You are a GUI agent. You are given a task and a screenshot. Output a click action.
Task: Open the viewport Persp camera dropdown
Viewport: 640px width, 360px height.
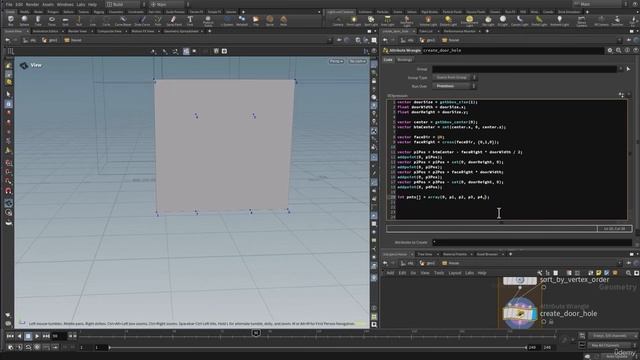[336, 61]
